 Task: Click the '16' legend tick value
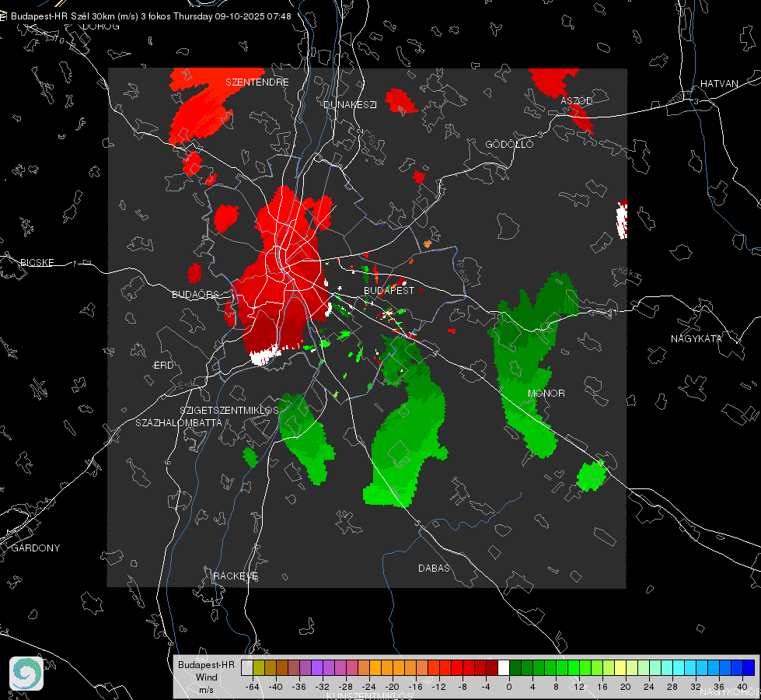[602, 687]
